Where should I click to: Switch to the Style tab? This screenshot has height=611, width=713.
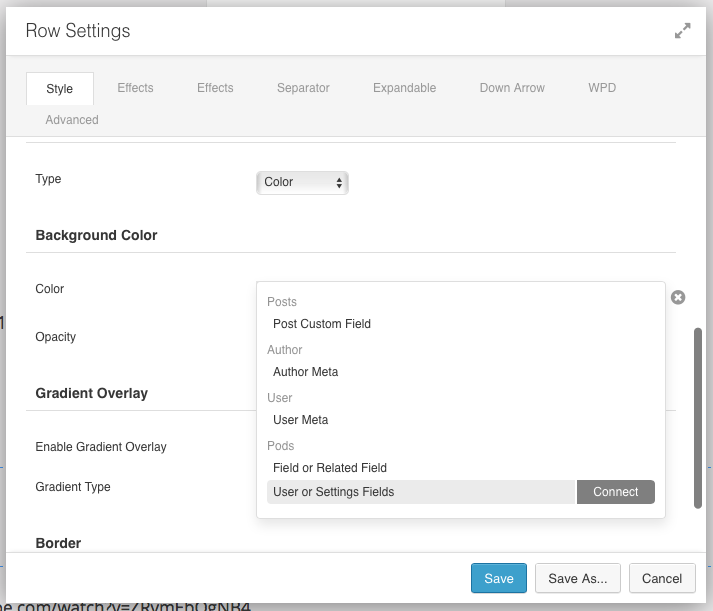60,89
